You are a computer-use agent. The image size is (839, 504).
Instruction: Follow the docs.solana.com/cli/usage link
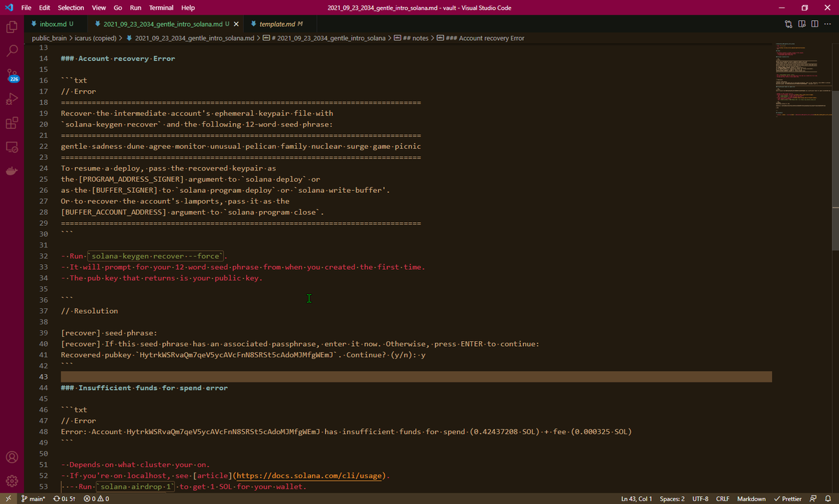(310, 475)
